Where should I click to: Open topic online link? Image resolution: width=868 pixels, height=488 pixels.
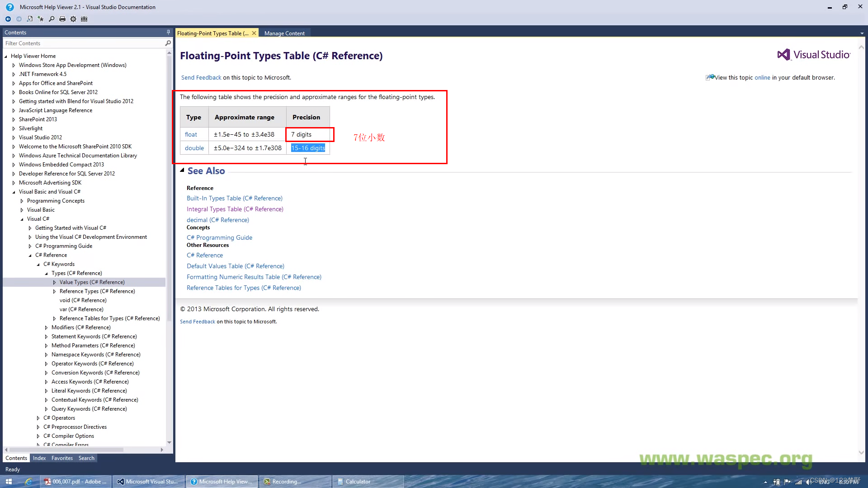(762, 77)
